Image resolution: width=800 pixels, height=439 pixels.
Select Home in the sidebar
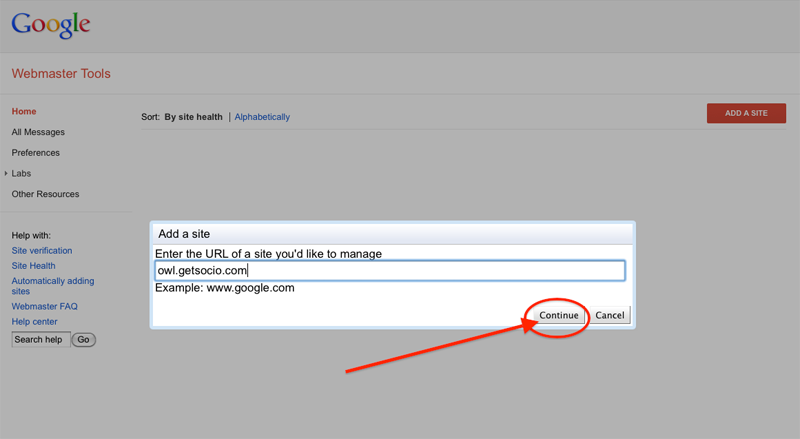24,111
